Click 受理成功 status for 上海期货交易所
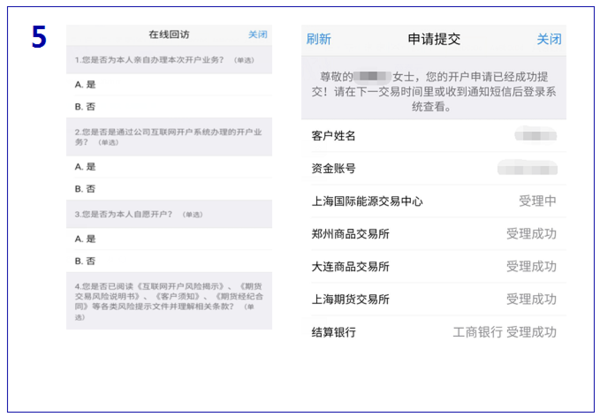The image size is (600, 417). pos(531,299)
